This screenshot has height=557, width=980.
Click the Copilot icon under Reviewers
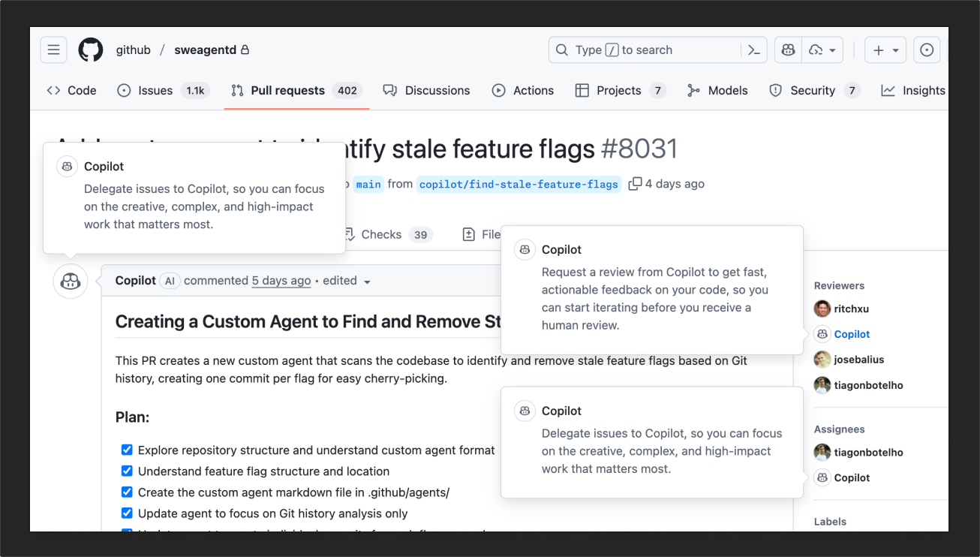pos(822,334)
